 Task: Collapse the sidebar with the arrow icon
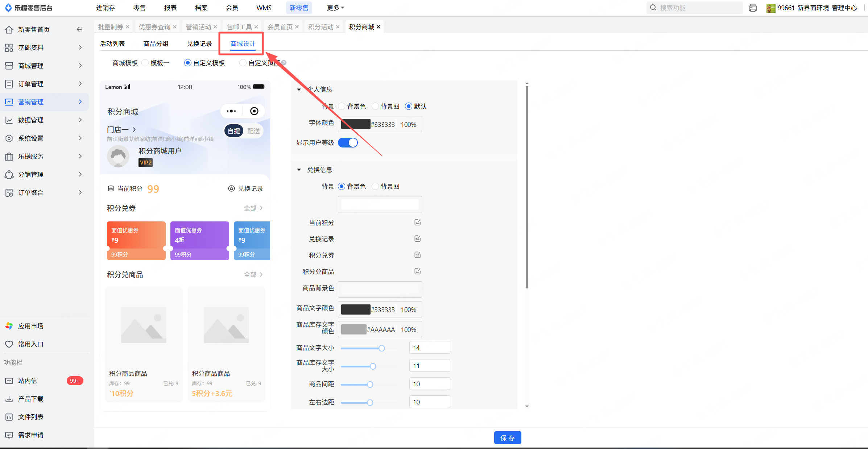tap(79, 29)
